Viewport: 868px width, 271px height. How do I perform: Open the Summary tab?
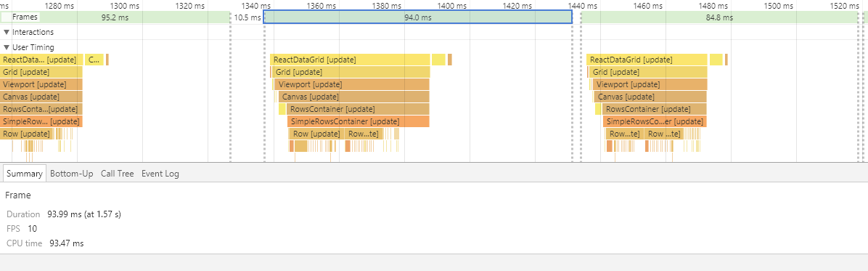click(x=25, y=174)
